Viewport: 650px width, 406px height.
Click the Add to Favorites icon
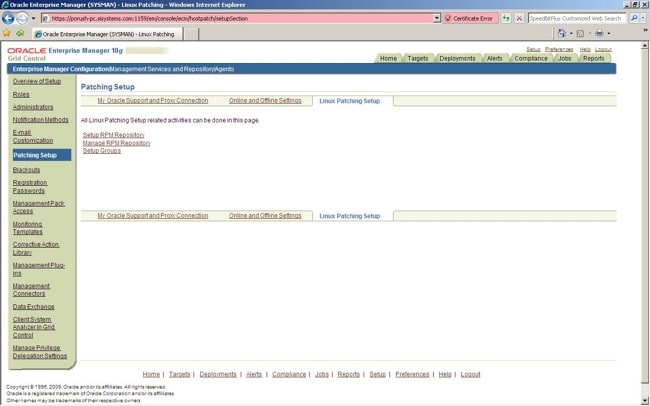(x=20, y=33)
